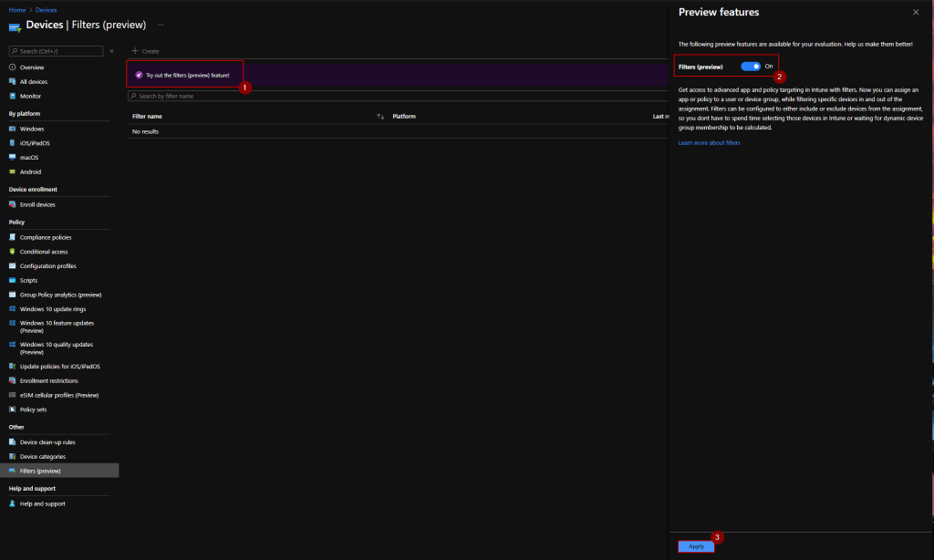Click the Enroll devices icon
934x560 pixels.
(x=12, y=204)
